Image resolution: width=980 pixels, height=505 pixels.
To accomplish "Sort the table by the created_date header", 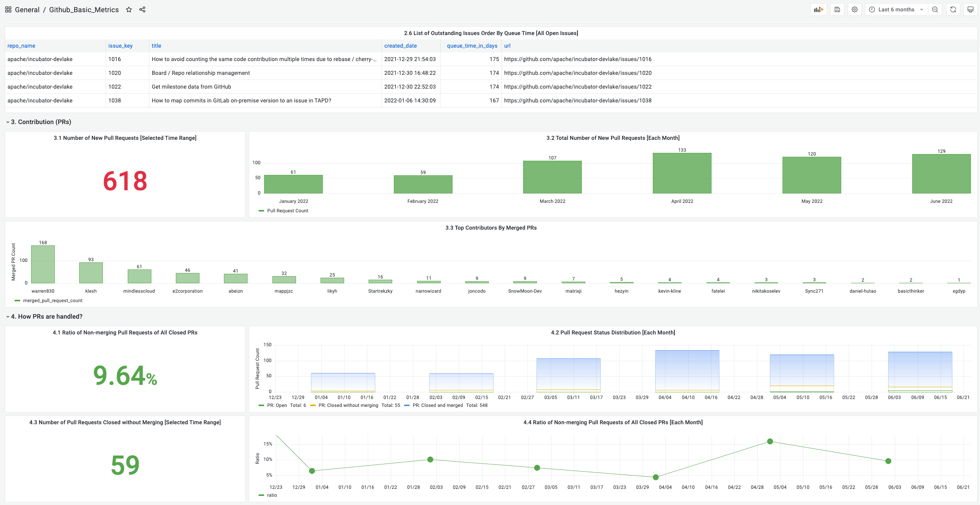I will (x=400, y=46).
